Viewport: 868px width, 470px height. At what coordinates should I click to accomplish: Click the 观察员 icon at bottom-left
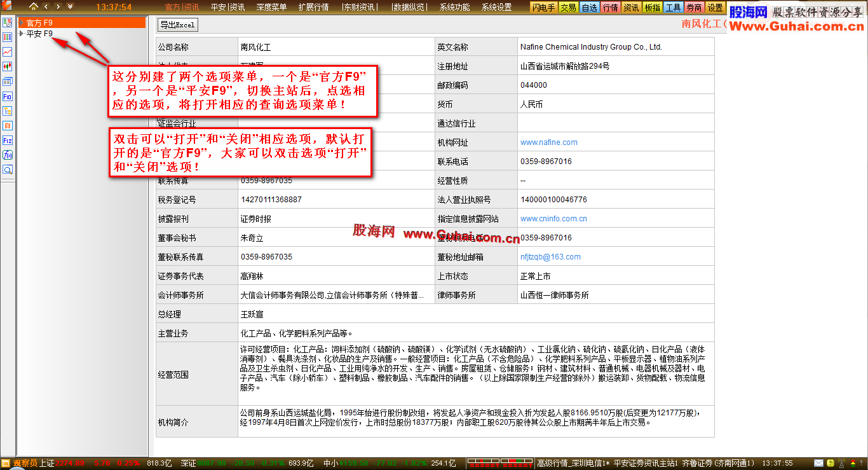[6, 463]
